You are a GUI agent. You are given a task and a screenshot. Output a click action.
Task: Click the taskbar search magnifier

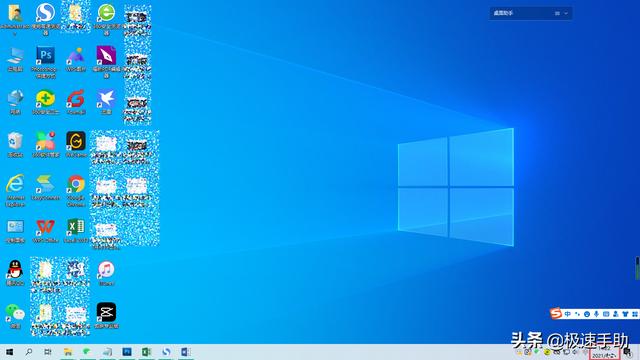(29, 352)
